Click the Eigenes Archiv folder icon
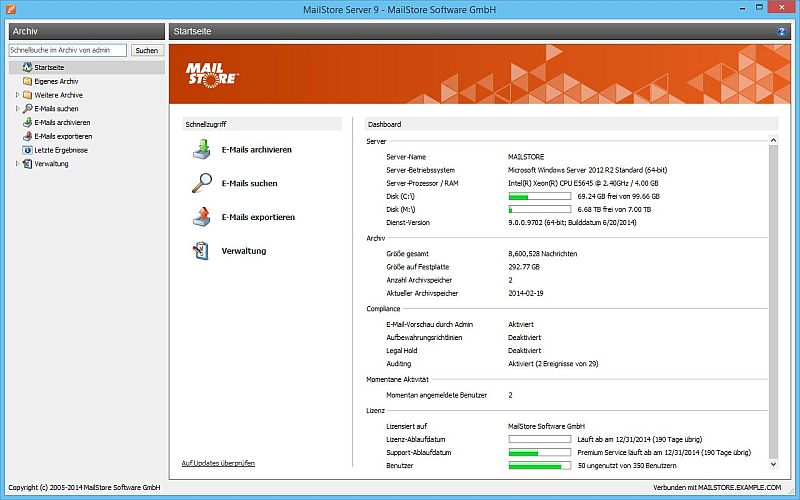The height and width of the screenshot is (500, 800). click(x=27, y=81)
